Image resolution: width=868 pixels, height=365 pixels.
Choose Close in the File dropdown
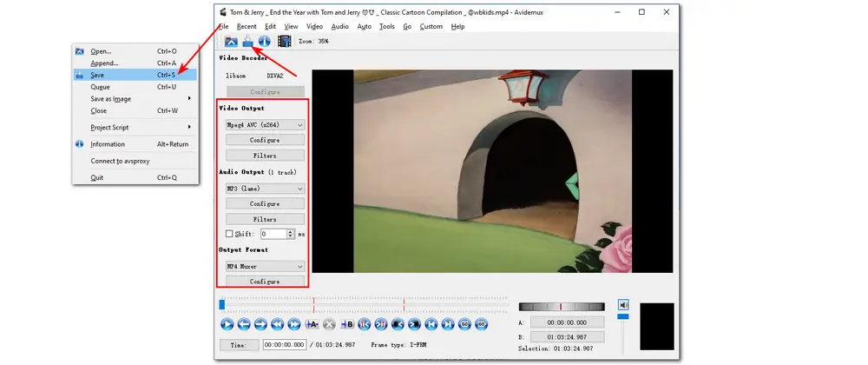(x=135, y=110)
